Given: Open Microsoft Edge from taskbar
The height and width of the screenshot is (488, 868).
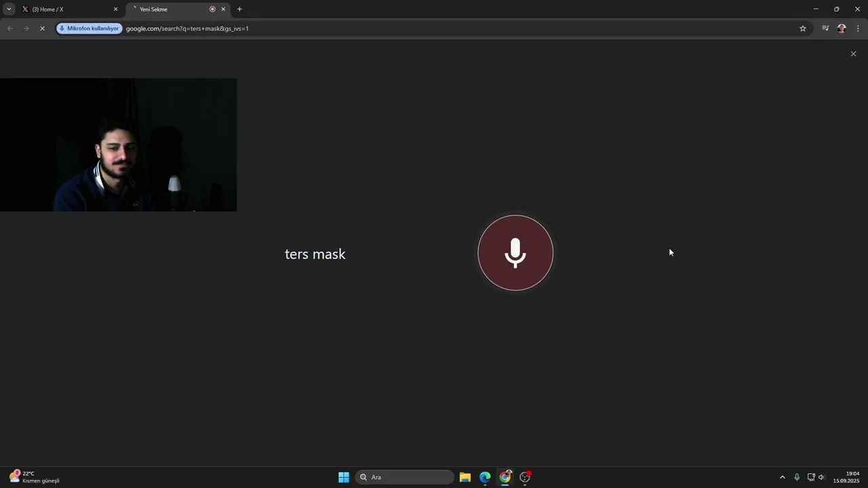Looking at the screenshot, I should click(x=485, y=477).
